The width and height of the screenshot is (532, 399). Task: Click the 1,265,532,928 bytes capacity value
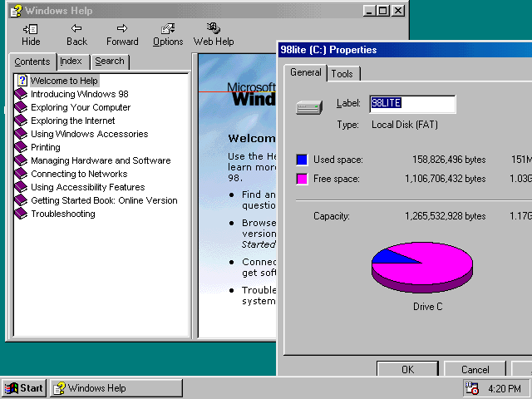(446, 216)
